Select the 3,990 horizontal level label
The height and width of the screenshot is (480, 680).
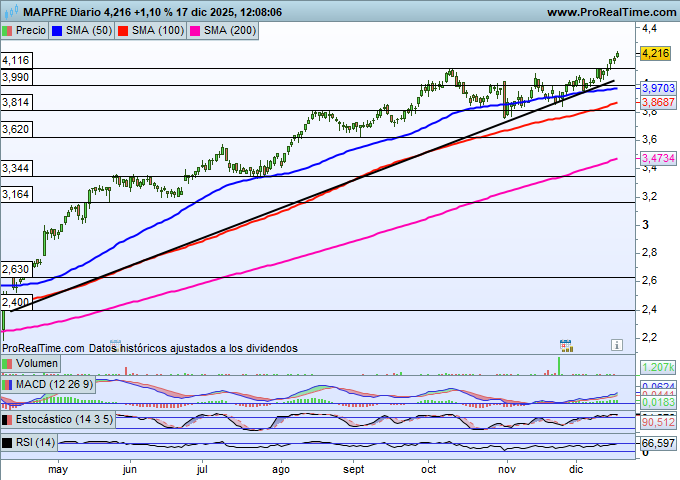(15, 77)
